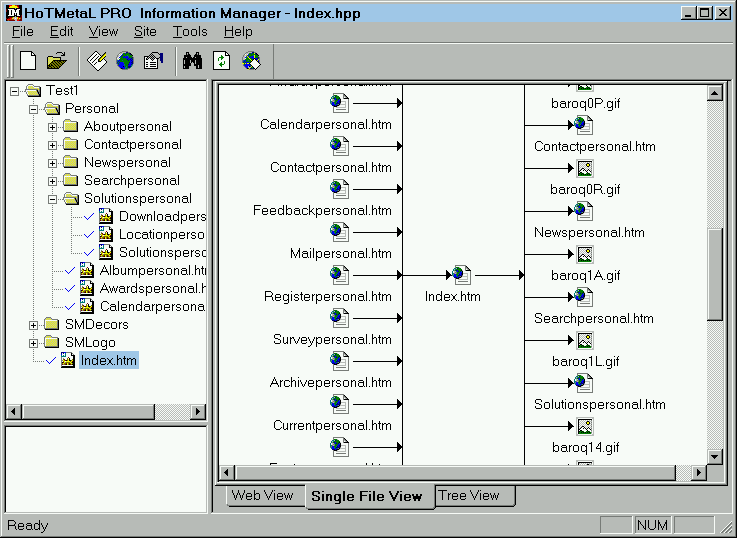Open the Site menu
The image size is (737, 538).
(x=145, y=31)
